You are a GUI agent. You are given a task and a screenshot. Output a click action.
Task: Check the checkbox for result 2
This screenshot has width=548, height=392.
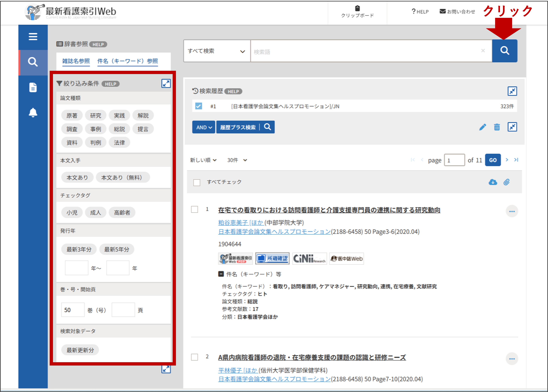[x=194, y=357]
